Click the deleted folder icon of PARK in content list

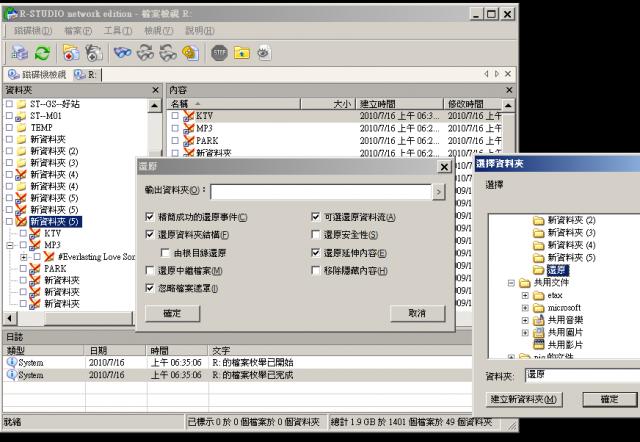tap(189, 141)
